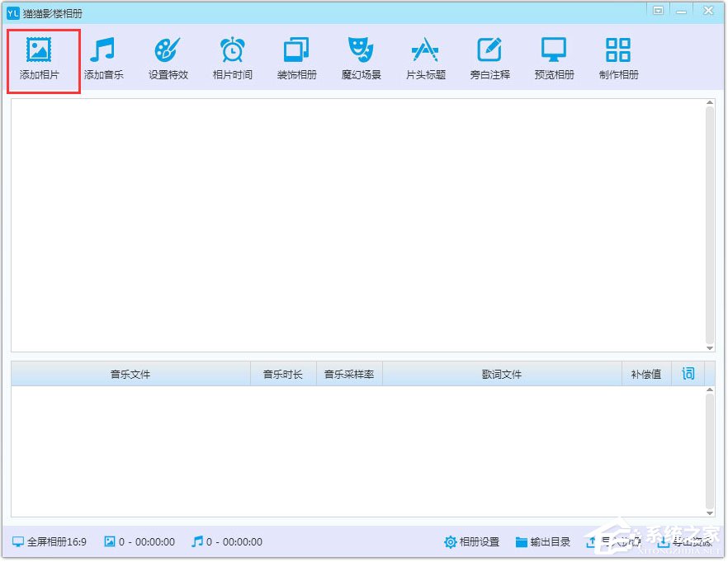The height and width of the screenshot is (562, 728).
Task: Click the 添加相片 (Add Photos) icon
Action: [x=40, y=59]
